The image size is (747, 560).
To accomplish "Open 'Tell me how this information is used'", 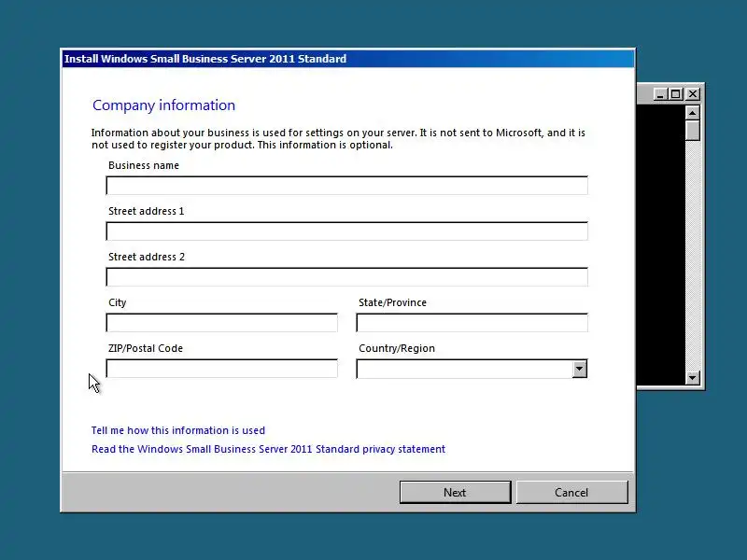I will click(x=178, y=430).
